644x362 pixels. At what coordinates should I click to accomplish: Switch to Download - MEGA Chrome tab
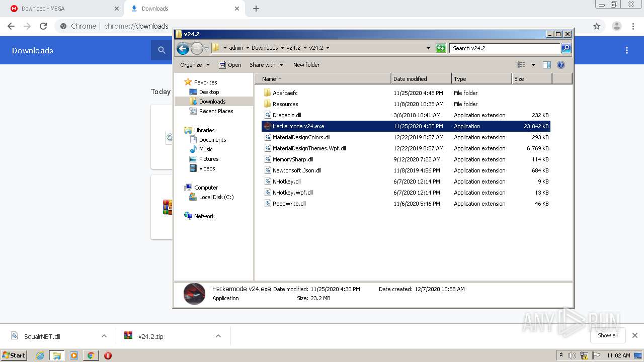pos(62,9)
